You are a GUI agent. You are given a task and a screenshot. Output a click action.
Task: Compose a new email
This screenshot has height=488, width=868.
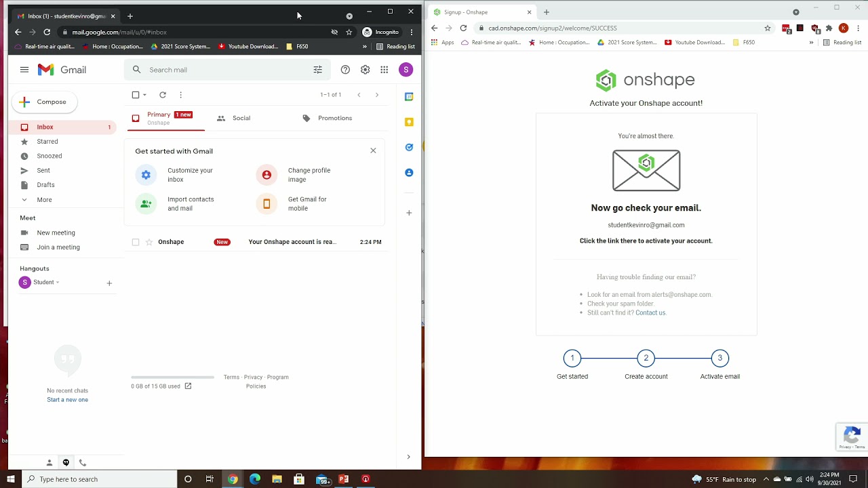(44, 102)
